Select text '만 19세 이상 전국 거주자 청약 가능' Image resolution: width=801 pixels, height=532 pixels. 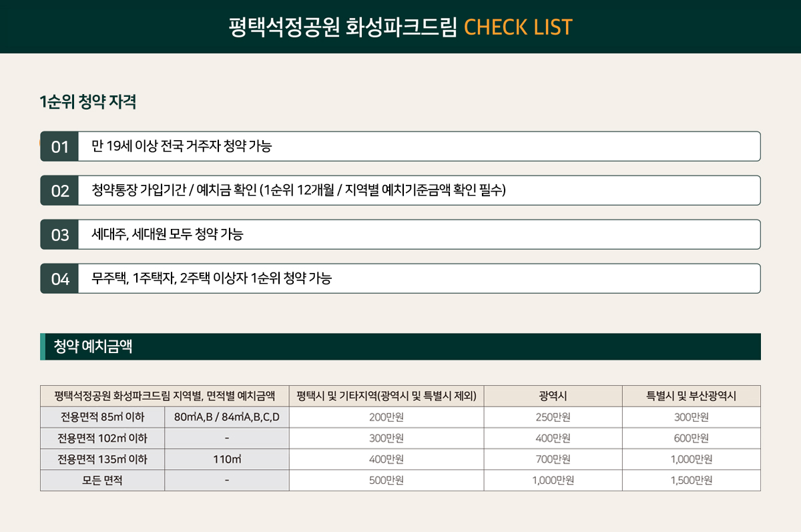point(182,146)
